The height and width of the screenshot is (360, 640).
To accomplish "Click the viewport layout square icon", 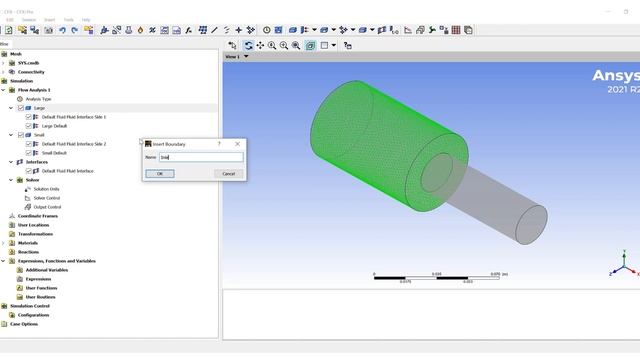I will click(x=324, y=45).
